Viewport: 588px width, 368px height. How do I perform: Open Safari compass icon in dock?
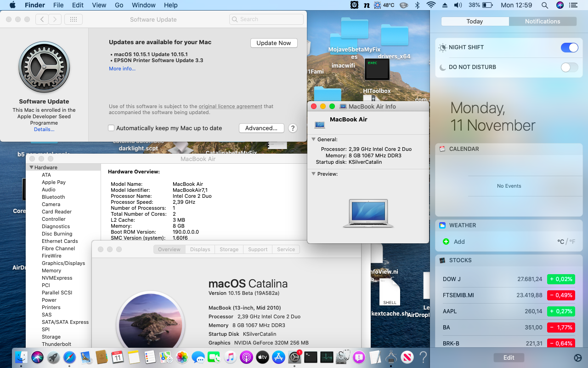click(x=69, y=356)
